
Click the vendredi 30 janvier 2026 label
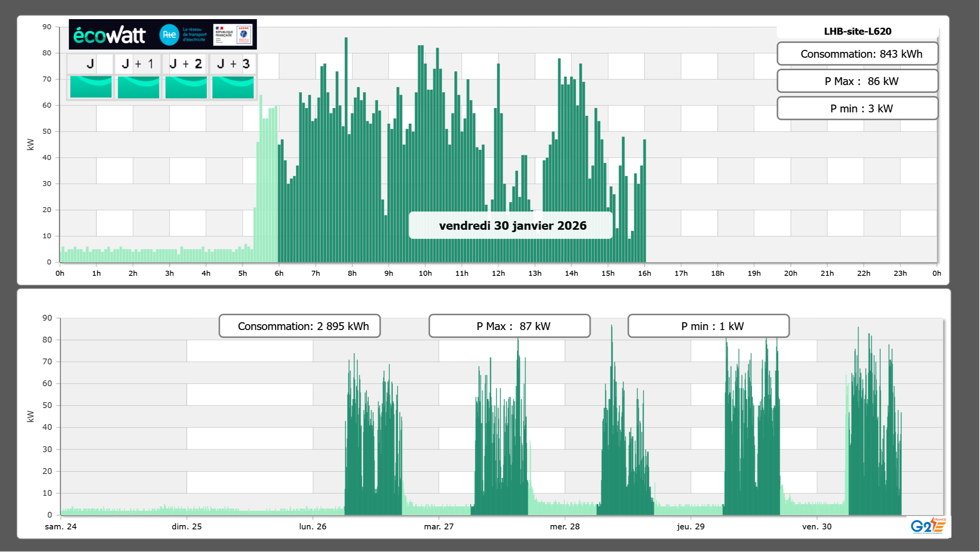pos(512,225)
